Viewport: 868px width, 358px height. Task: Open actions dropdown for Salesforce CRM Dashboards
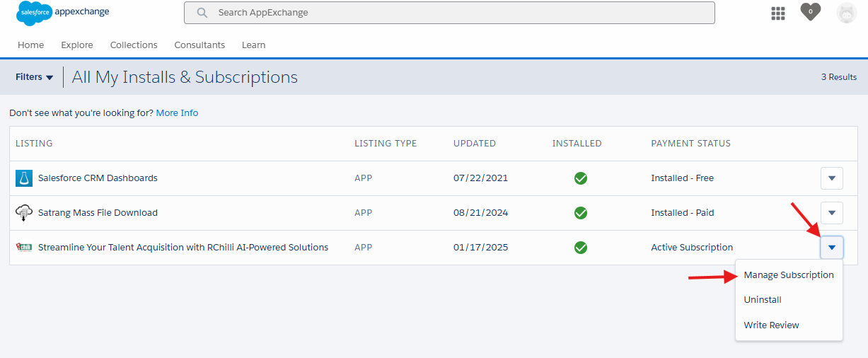[831, 178]
